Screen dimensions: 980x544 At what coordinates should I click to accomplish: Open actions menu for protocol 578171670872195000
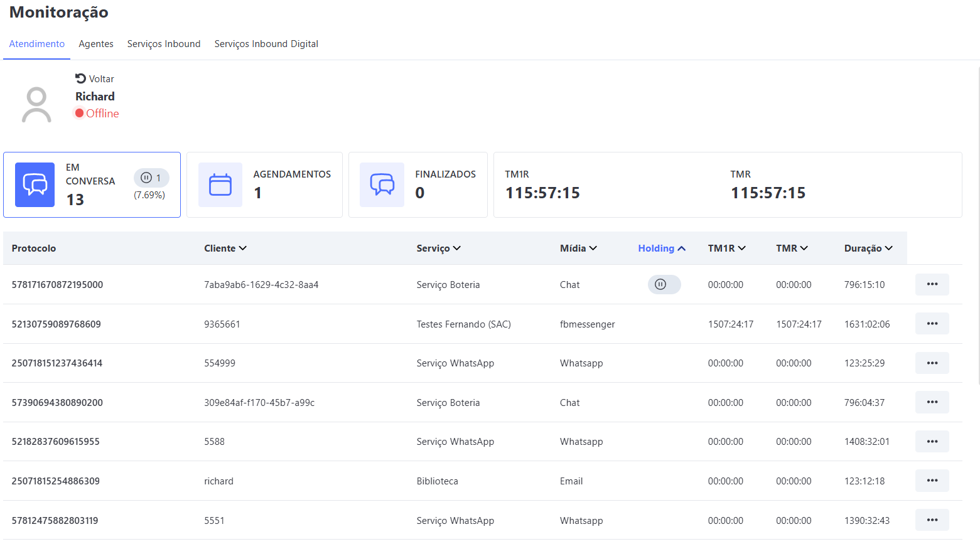(x=932, y=284)
